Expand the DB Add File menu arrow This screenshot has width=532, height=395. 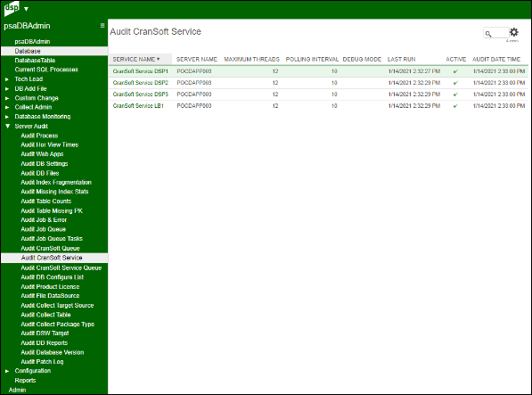tap(7, 89)
